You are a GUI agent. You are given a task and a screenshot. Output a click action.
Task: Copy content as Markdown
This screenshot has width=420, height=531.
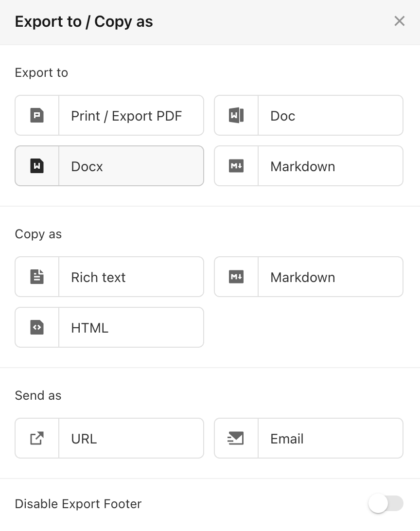click(x=309, y=277)
